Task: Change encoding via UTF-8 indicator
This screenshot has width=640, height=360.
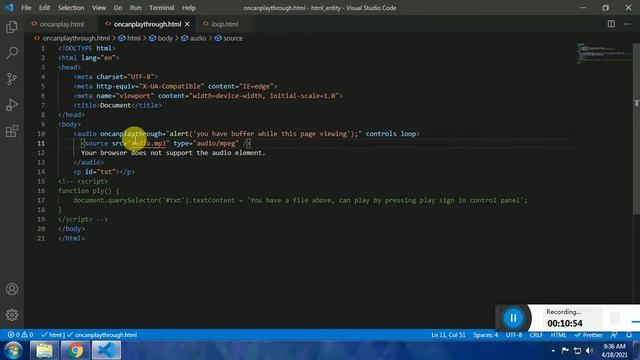Action: pyautogui.click(x=514, y=335)
